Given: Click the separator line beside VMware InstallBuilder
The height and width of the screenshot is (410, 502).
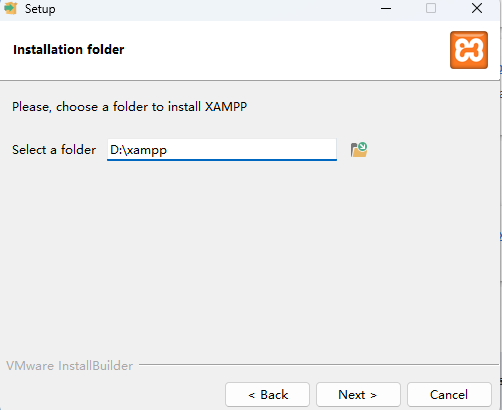Looking at the screenshot, I should click(318, 365).
